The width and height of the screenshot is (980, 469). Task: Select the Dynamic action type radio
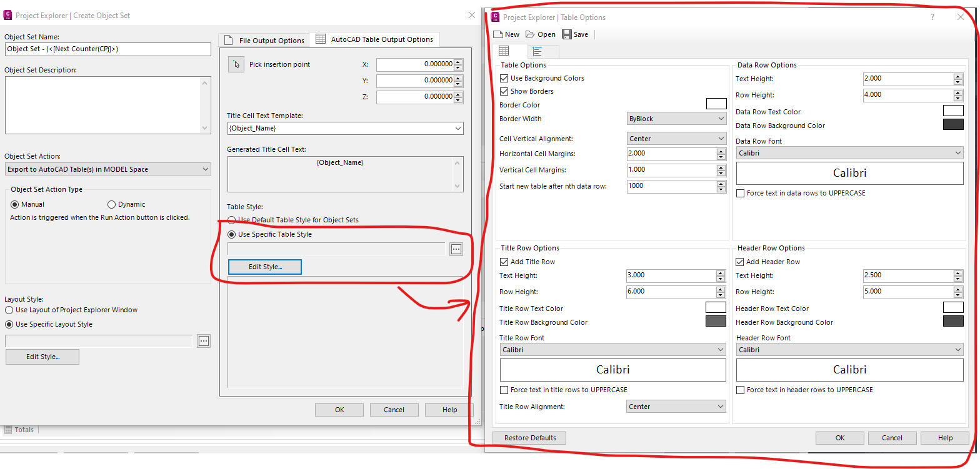pos(112,204)
